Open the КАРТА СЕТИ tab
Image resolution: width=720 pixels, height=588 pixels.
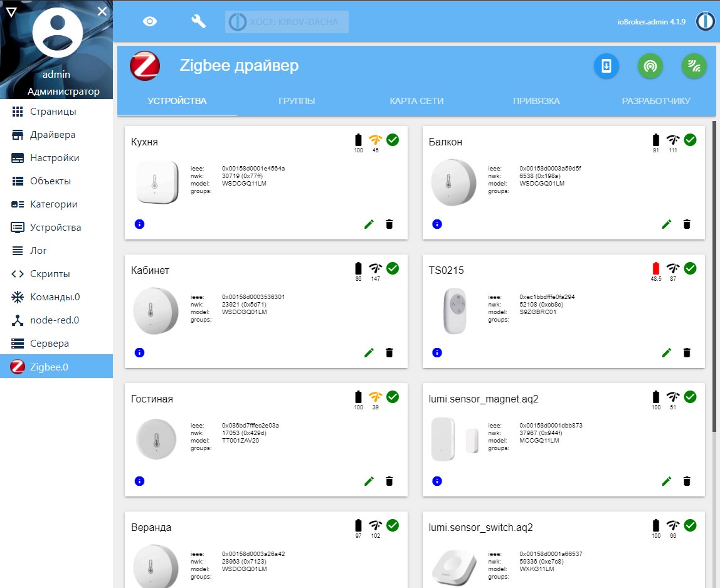tap(416, 101)
